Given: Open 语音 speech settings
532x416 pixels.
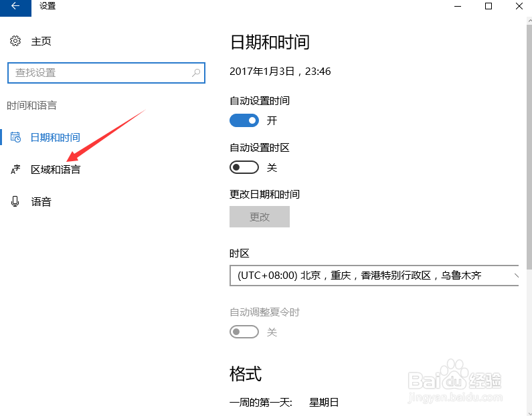Looking at the screenshot, I should pyautogui.click(x=41, y=202).
